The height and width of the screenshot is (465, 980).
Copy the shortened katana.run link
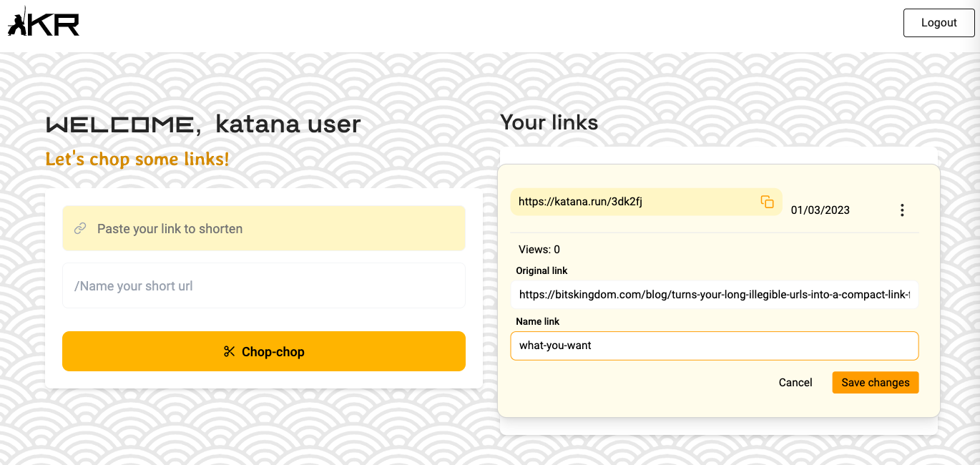[768, 202]
